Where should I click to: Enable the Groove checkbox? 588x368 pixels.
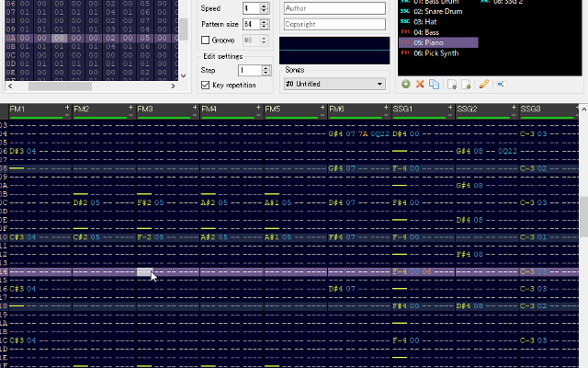205,40
